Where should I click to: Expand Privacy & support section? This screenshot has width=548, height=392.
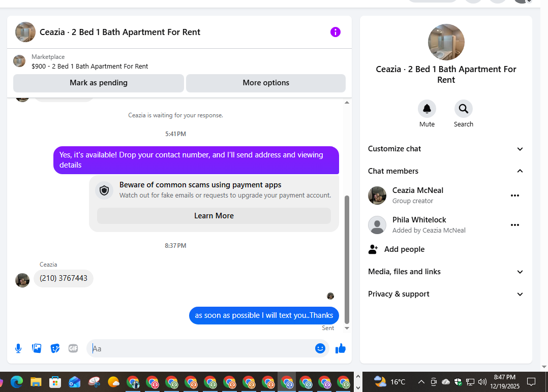coord(446,294)
